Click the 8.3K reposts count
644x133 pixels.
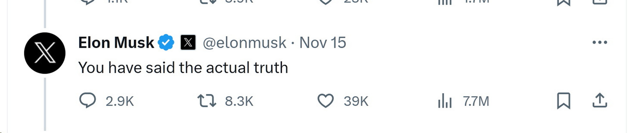click(x=239, y=101)
